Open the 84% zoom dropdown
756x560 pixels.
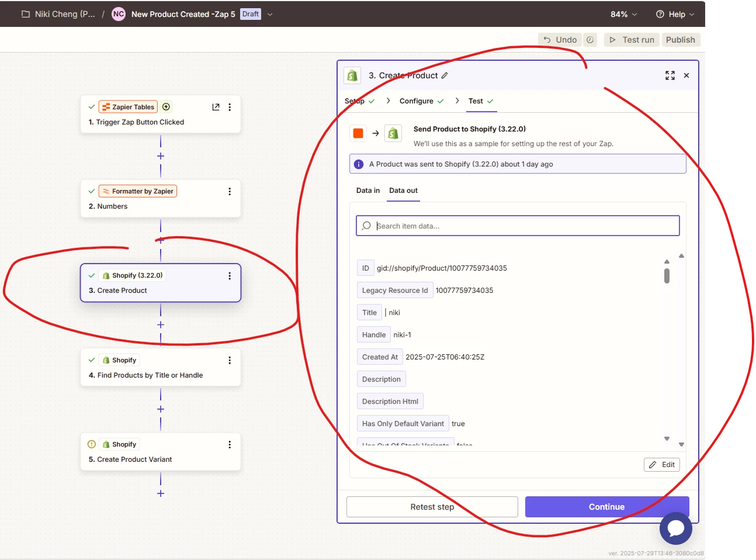623,14
